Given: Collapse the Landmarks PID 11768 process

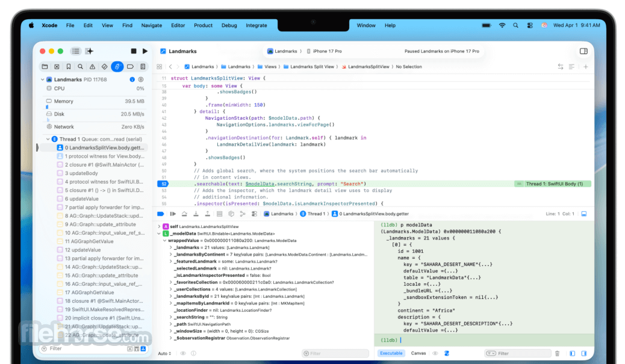Looking at the screenshot, I should click(x=43, y=79).
